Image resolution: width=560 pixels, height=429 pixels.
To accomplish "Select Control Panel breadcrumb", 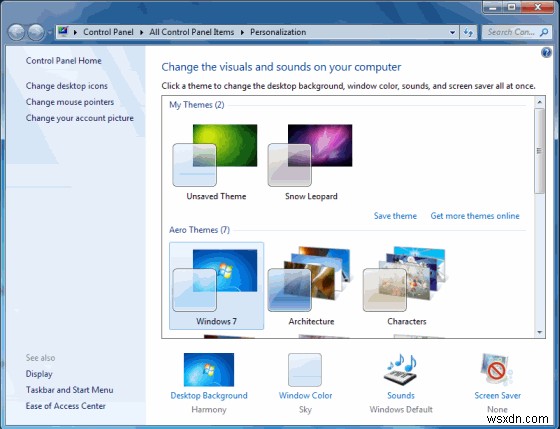I will 108,32.
